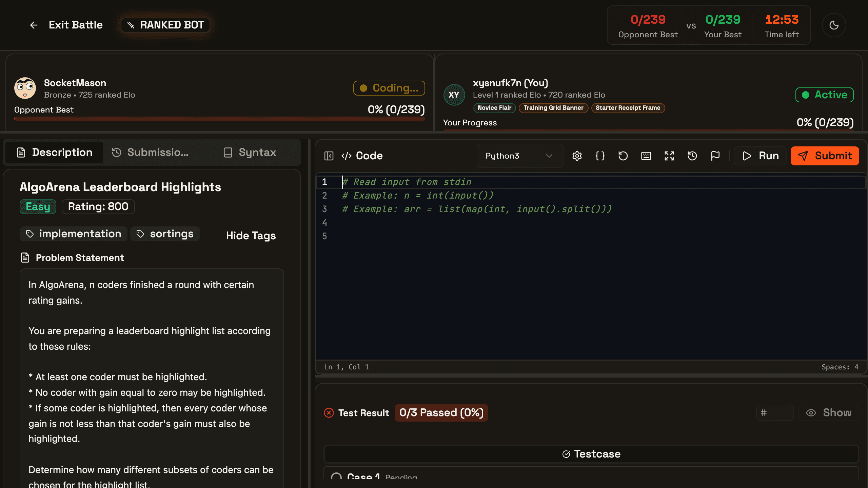The width and height of the screenshot is (868, 488).
Task: Open the editor settings gear
Action: click(x=577, y=156)
